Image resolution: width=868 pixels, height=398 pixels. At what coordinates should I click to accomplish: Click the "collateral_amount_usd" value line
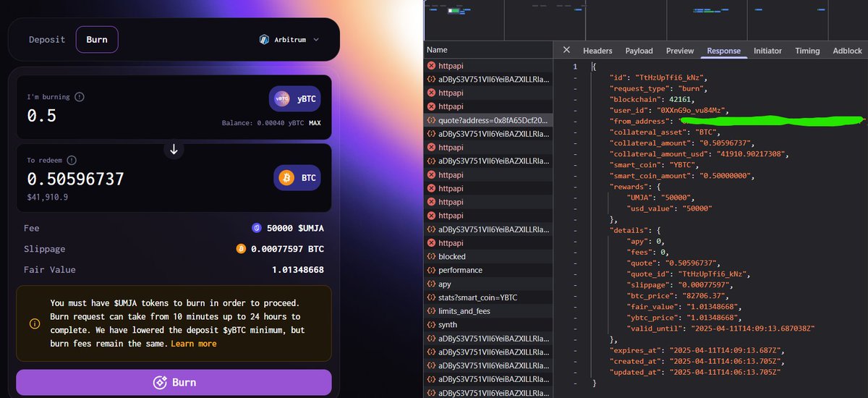[700, 153]
